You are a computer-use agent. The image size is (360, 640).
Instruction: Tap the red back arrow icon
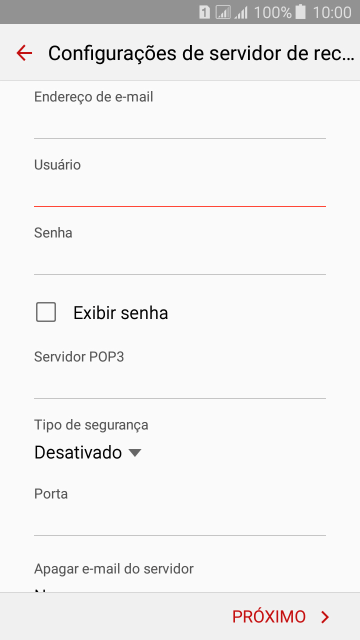(x=24, y=53)
